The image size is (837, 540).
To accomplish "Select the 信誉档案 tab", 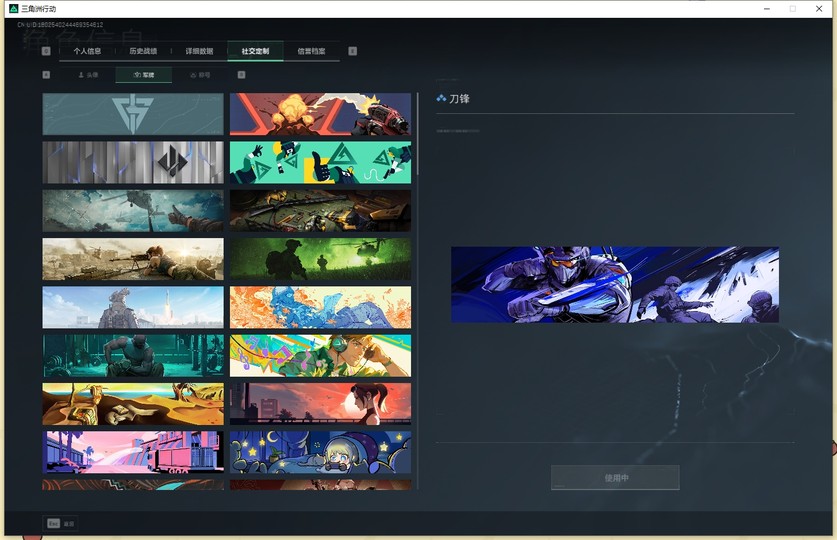I will coord(311,51).
